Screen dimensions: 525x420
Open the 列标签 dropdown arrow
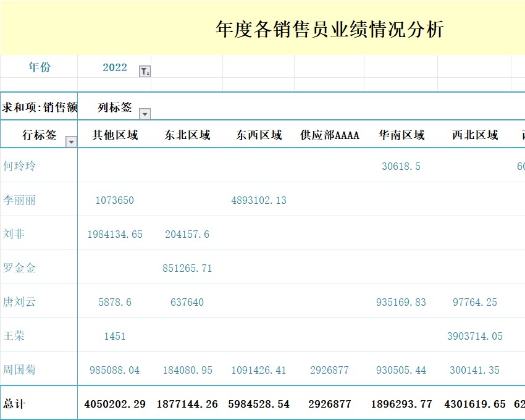pos(145,114)
